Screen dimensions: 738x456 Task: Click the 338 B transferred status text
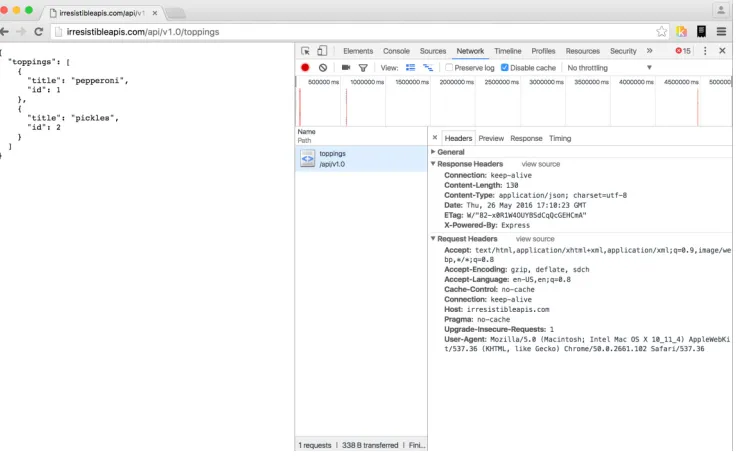click(x=370, y=445)
